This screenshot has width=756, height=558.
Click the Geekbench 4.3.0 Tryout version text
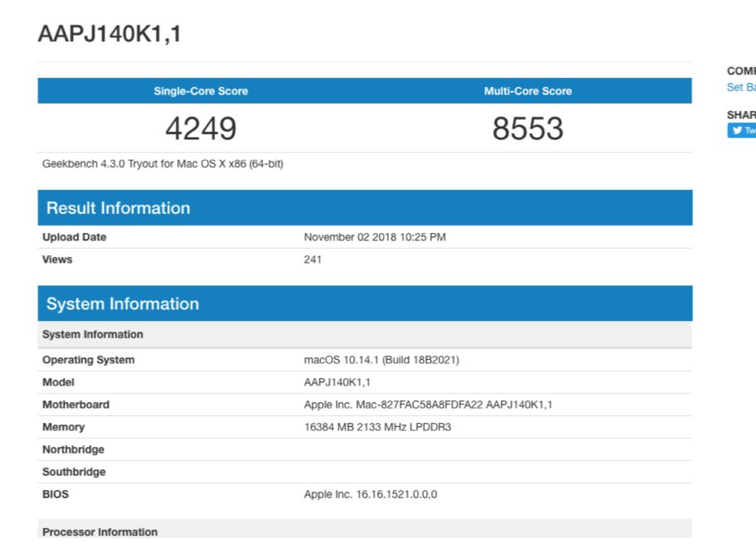click(x=162, y=164)
